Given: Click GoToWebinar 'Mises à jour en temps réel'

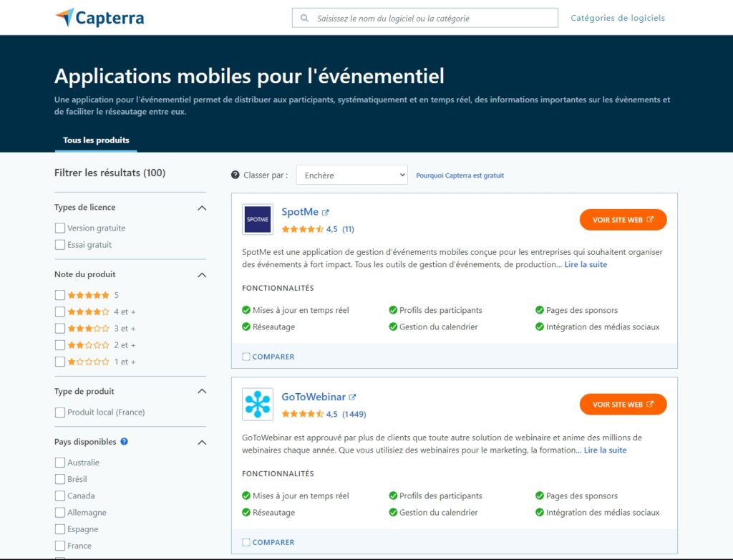Looking at the screenshot, I should click(301, 496).
